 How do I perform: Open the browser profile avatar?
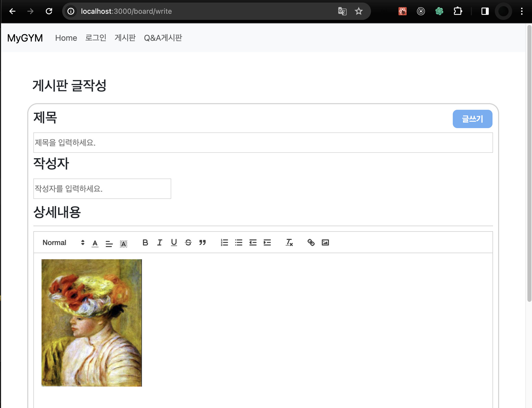tap(503, 11)
